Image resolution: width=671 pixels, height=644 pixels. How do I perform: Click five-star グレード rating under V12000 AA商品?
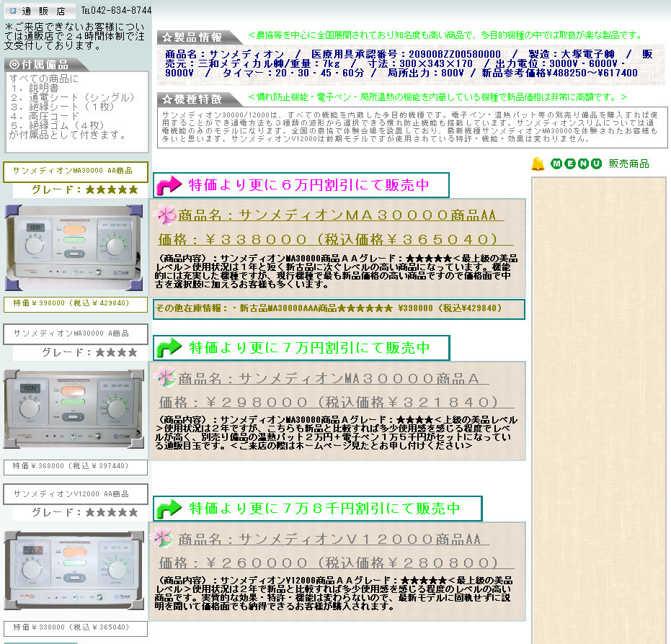point(85,512)
